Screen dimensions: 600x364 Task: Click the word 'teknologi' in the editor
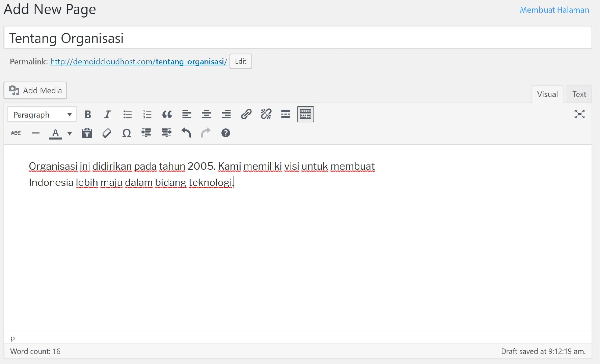(210, 183)
